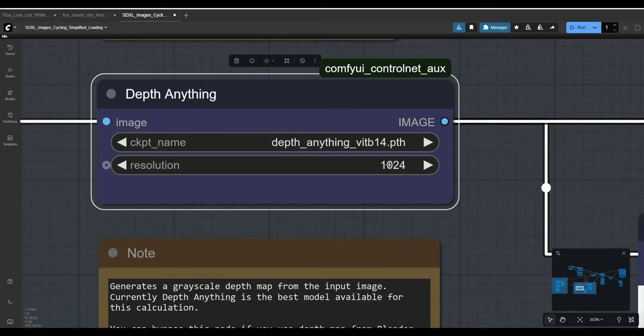Click the white reroute dot on wire
Image resolution: width=644 pixels, height=336 pixels.
point(546,188)
